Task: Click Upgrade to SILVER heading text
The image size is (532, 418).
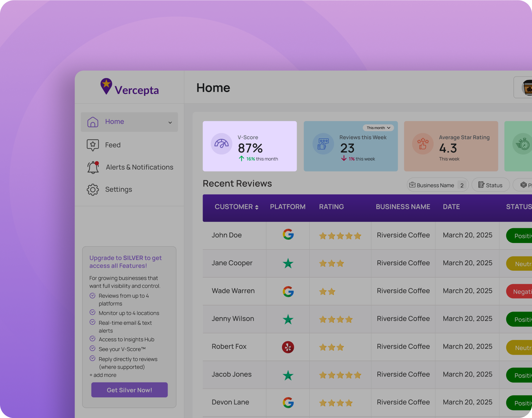Action: tap(125, 262)
